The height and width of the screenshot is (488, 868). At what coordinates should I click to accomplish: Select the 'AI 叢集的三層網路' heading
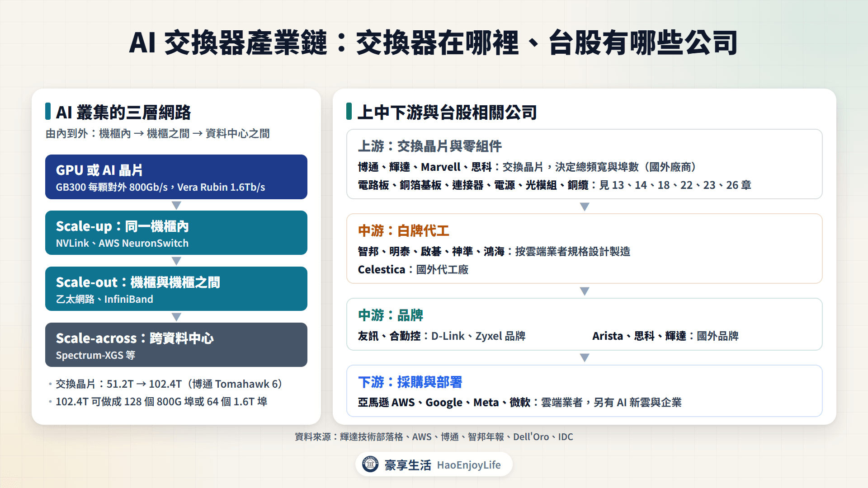123,112
